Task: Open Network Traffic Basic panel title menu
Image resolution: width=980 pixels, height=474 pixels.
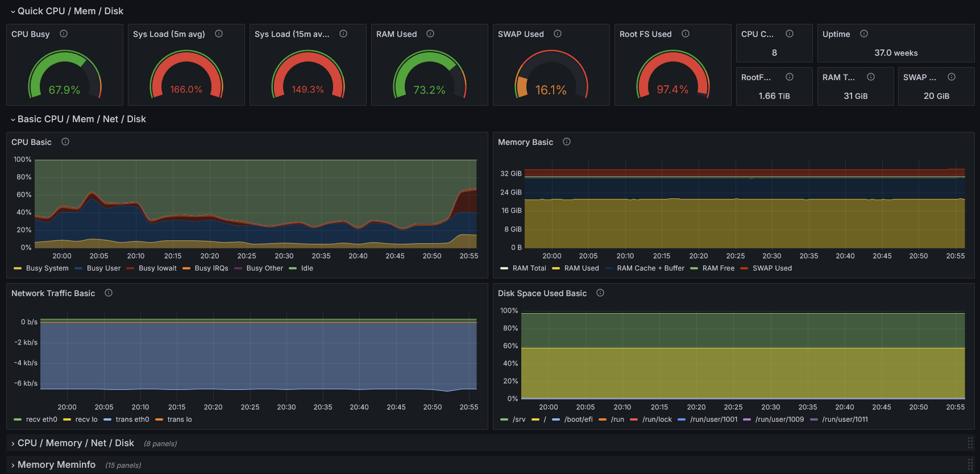Action: (x=53, y=293)
